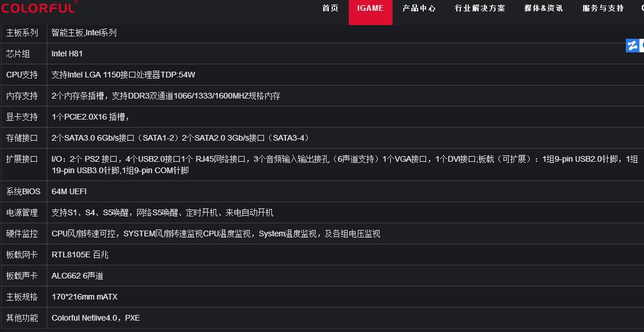Click the SATA3.0 6Gb/s storage description
The width and height of the screenshot is (644, 332).
[x=181, y=138]
